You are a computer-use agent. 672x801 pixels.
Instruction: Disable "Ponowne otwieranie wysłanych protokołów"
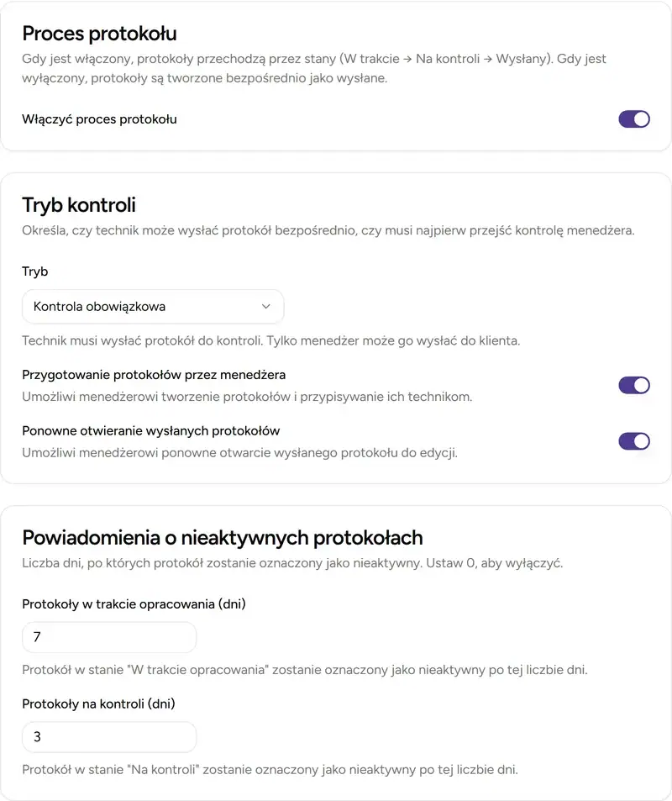point(634,440)
